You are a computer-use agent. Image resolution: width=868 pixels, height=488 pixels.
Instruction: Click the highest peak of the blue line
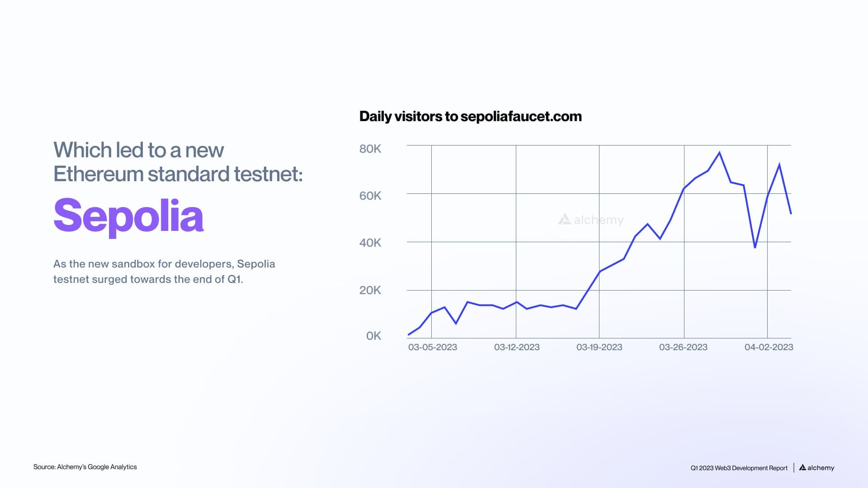719,153
